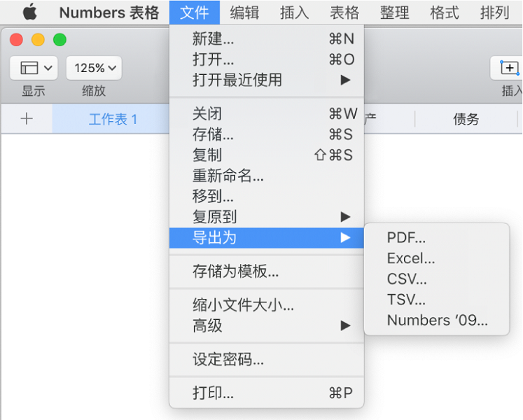Switch to the 债务 sheet tab
The image size is (523, 420).
point(466,119)
